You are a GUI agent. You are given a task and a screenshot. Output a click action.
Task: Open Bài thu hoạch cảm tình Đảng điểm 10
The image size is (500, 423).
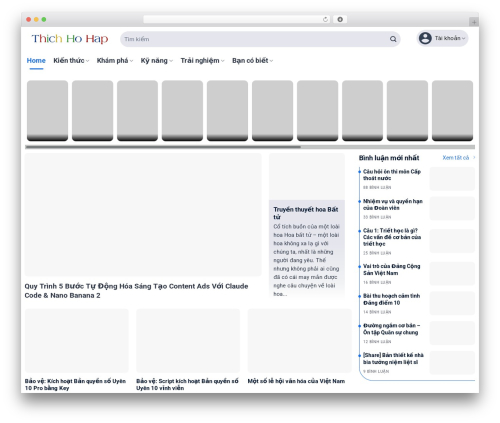pyautogui.click(x=391, y=299)
